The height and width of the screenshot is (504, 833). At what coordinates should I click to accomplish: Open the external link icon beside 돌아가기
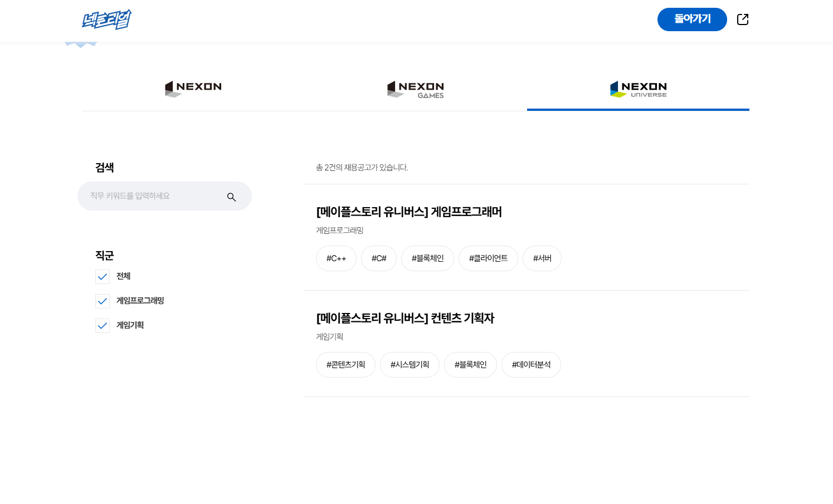743,19
